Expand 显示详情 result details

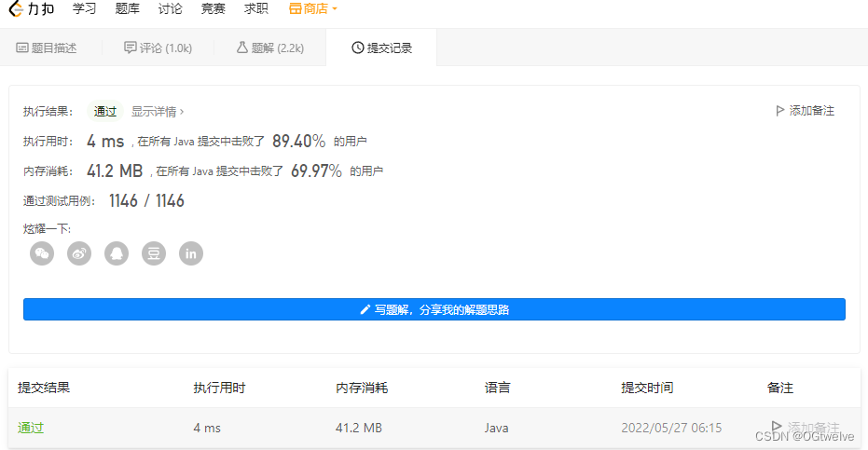(158, 112)
